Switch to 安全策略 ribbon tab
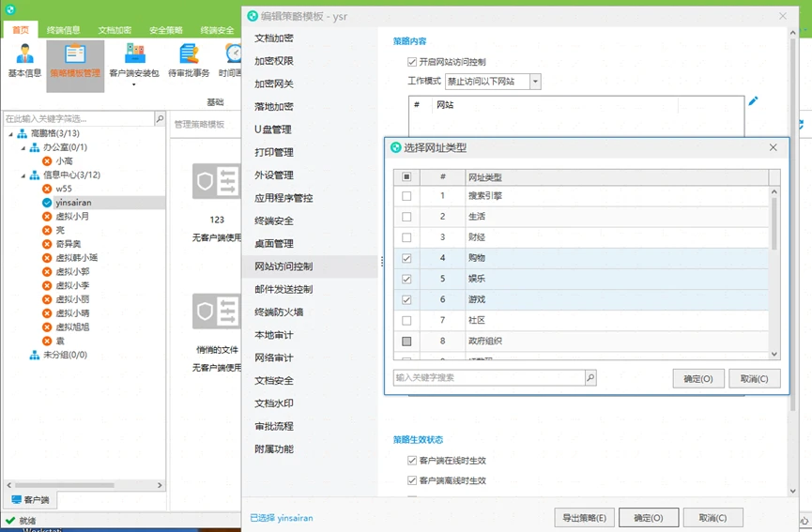Image resolution: width=812 pixels, height=532 pixels. 166,30
